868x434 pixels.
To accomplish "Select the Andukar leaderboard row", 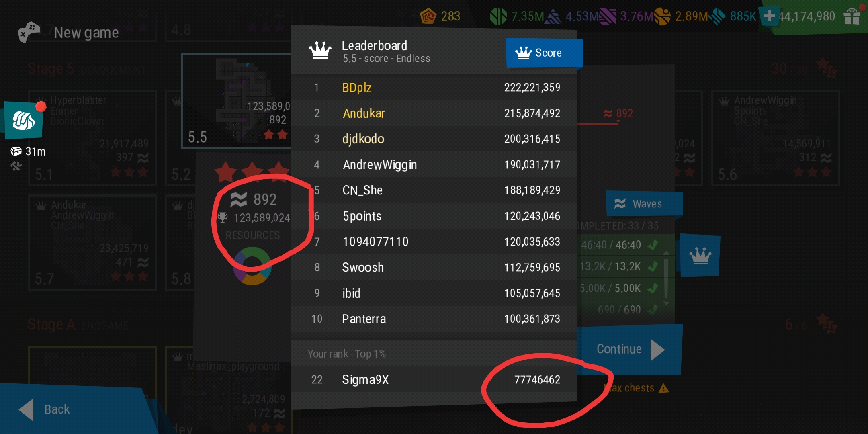I will 434,113.
